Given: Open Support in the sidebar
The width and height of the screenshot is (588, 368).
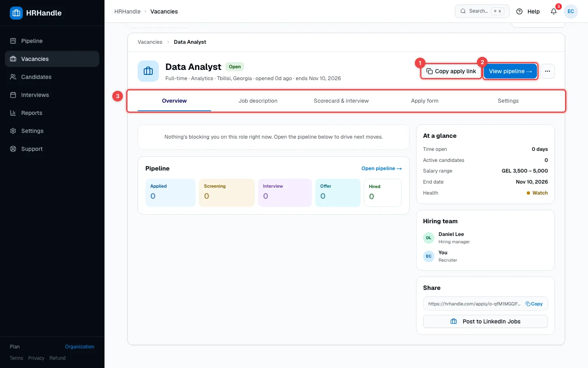Looking at the screenshot, I should [x=52, y=149].
